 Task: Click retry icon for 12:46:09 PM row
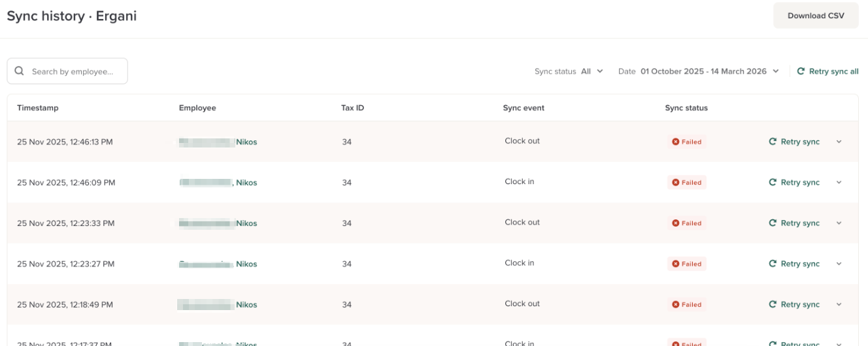773,183
